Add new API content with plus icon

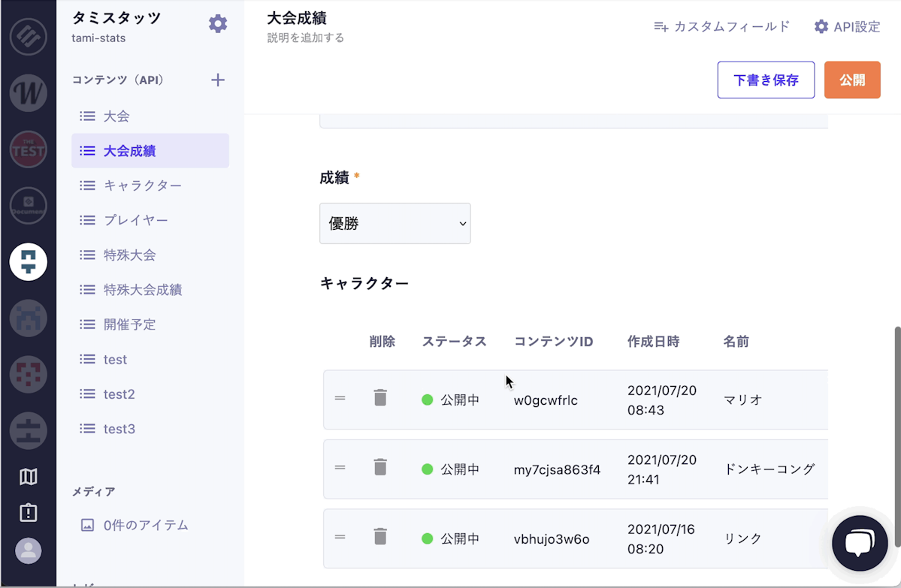coord(218,80)
